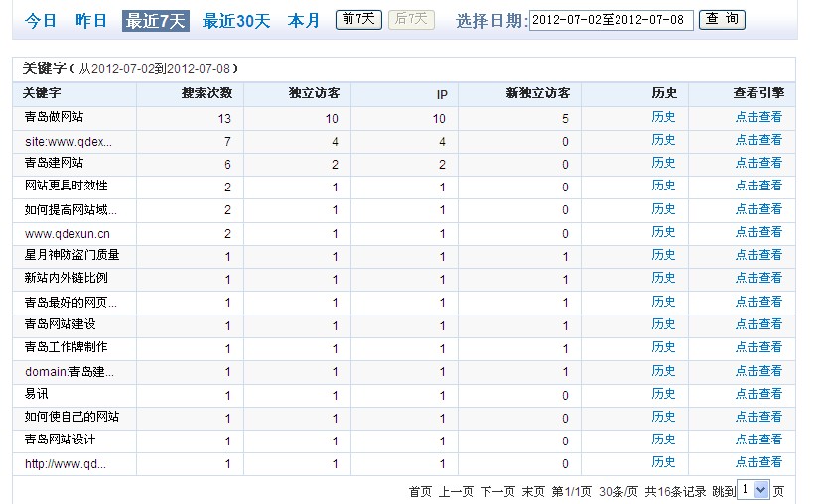The image size is (825, 504).
Task: Click the 查询 button
Action: (722, 20)
